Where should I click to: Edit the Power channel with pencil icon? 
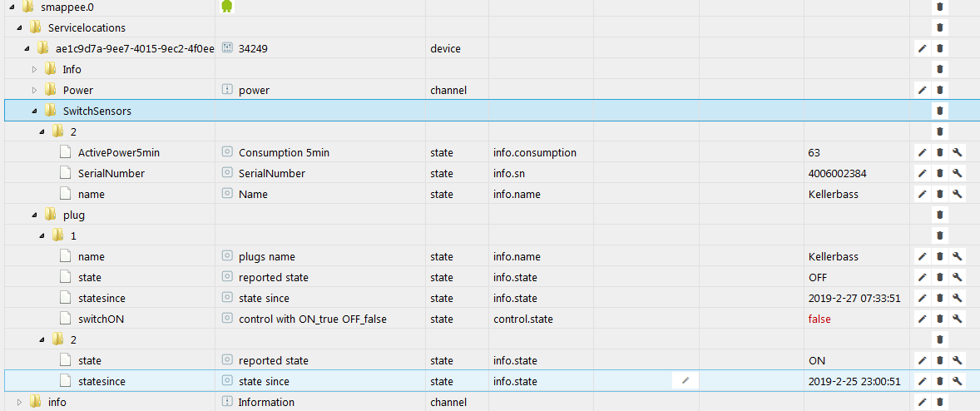click(x=922, y=90)
